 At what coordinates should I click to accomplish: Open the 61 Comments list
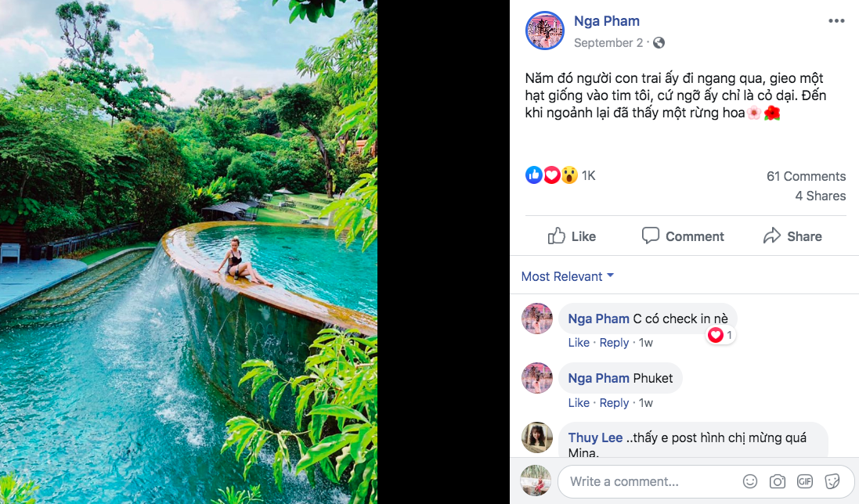(x=806, y=176)
